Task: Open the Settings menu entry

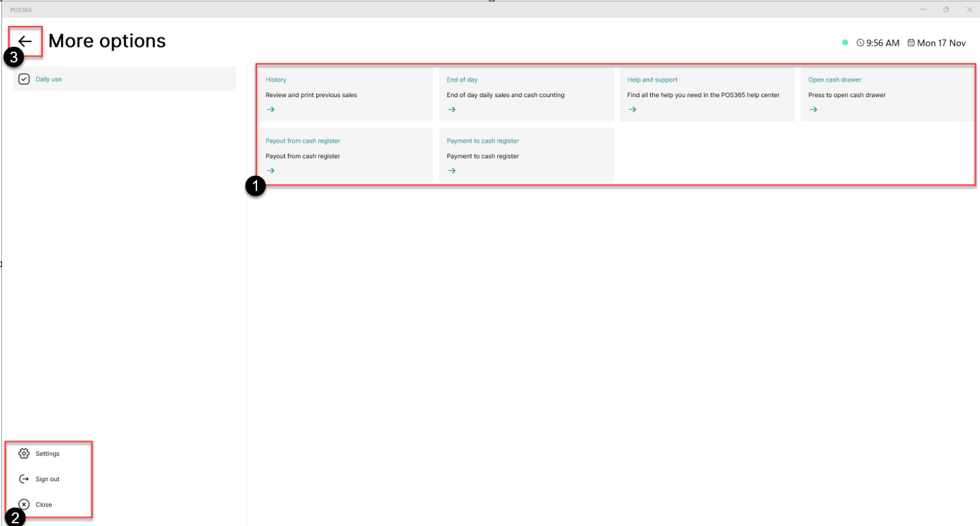Action: (x=48, y=453)
